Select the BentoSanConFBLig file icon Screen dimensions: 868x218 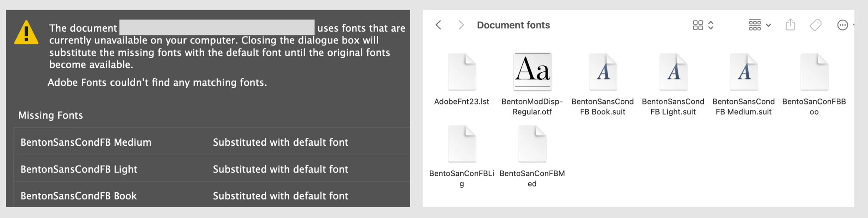pos(462,144)
